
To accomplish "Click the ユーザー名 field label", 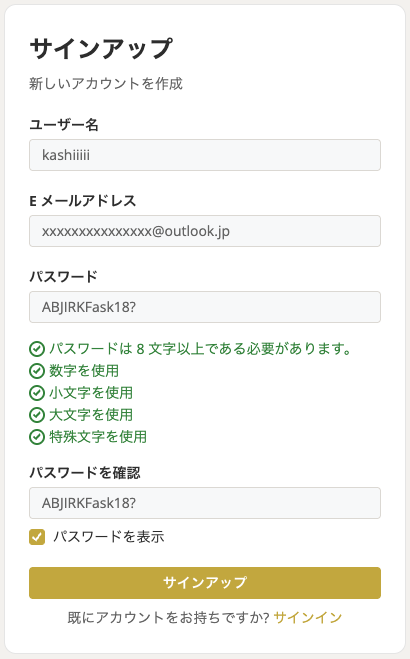I will (64, 125).
